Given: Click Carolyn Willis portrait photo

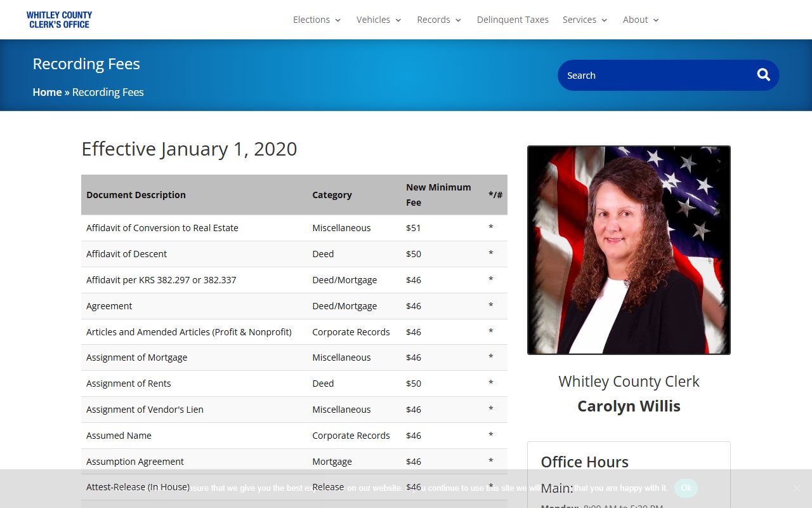Looking at the screenshot, I should coord(629,250).
